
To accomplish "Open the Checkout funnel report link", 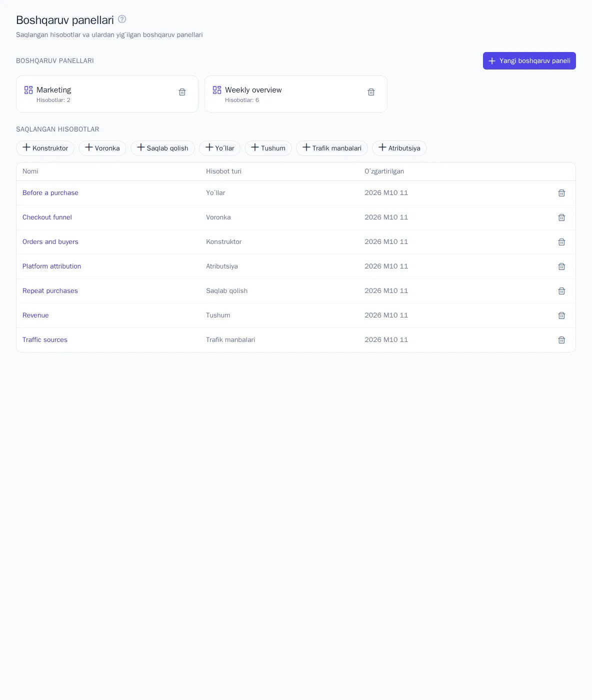I will [47, 217].
